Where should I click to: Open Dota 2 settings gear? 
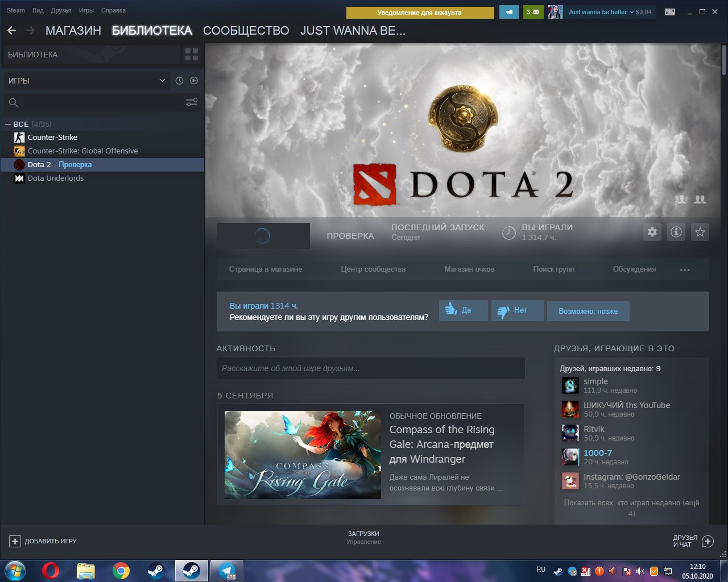point(652,232)
